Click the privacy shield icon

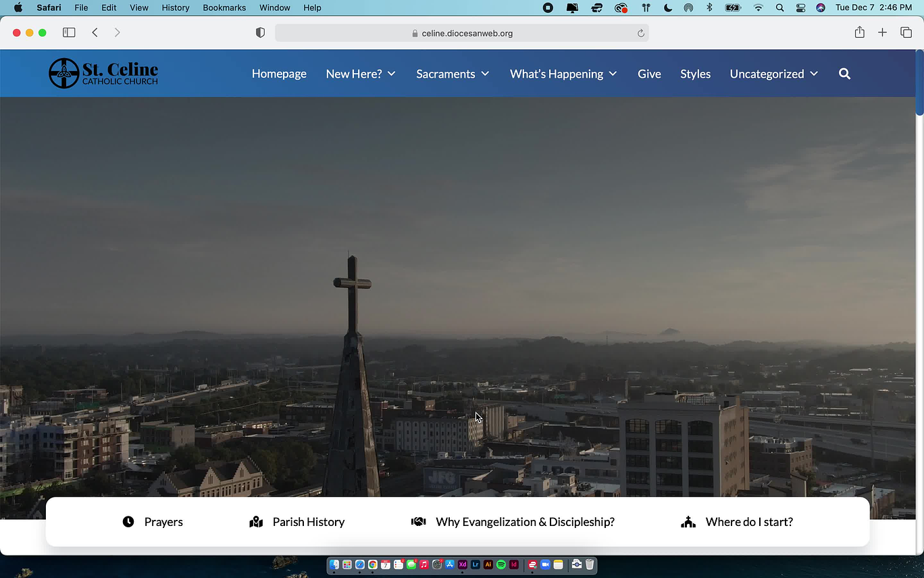pos(260,32)
